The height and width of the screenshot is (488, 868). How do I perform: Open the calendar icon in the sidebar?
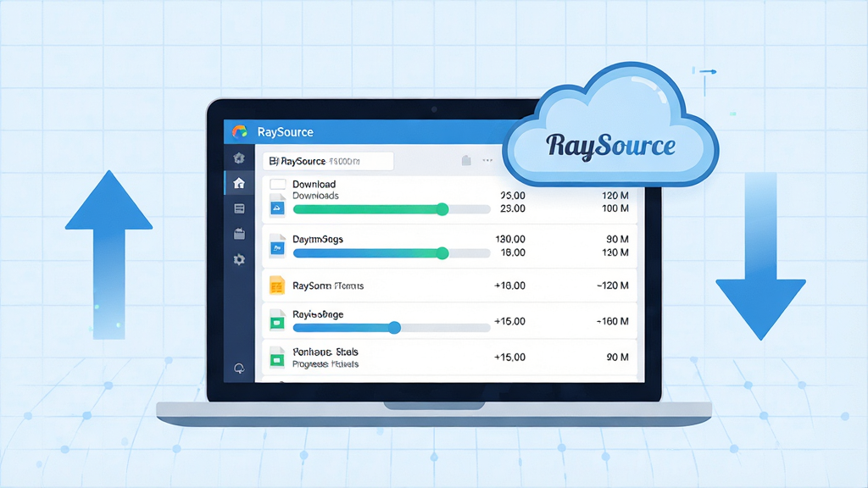point(239,234)
